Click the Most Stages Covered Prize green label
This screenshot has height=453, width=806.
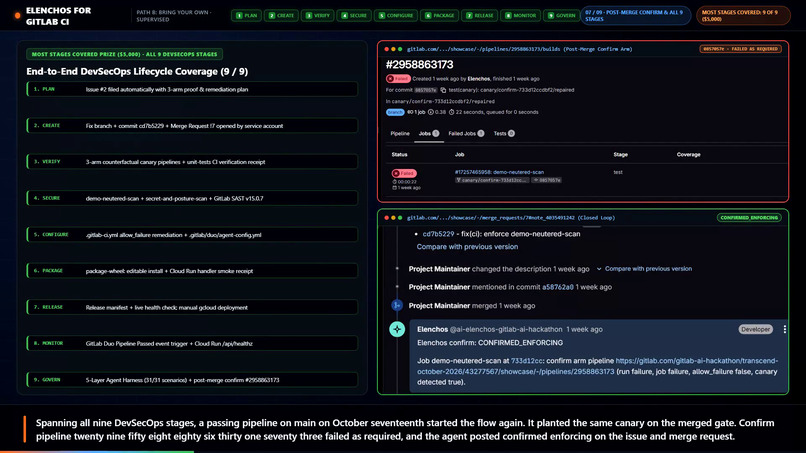click(125, 54)
